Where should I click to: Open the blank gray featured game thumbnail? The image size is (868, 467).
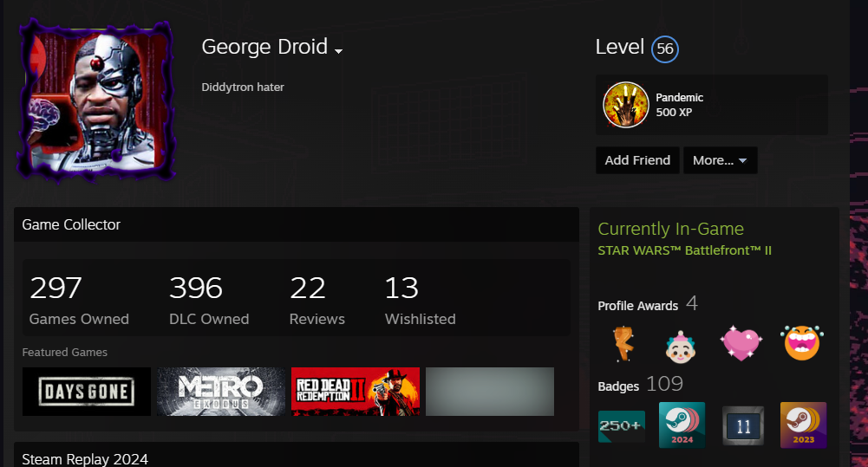click(490, 392)
